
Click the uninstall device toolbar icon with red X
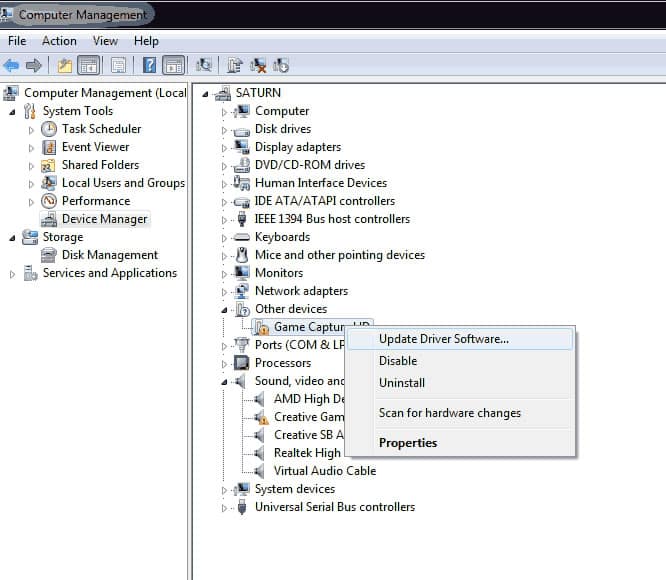tap(258, 65)
